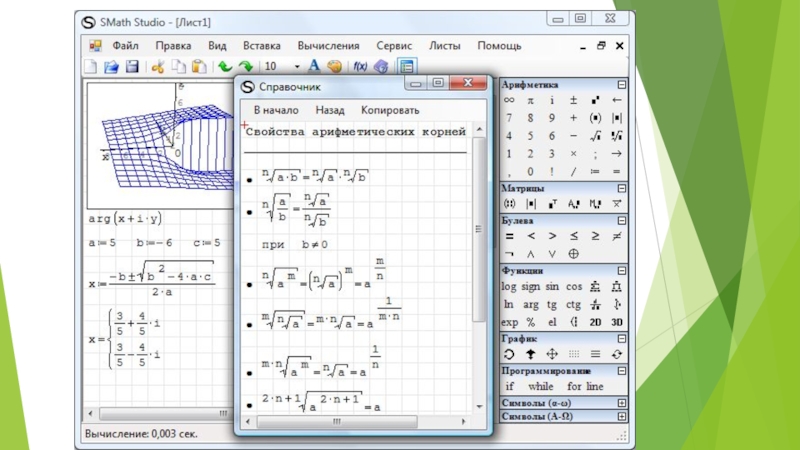Viewport: 800px width, 450px height.
Task: Click the Copy icon in the main toolbar
Action: click(x=178, y=66)
